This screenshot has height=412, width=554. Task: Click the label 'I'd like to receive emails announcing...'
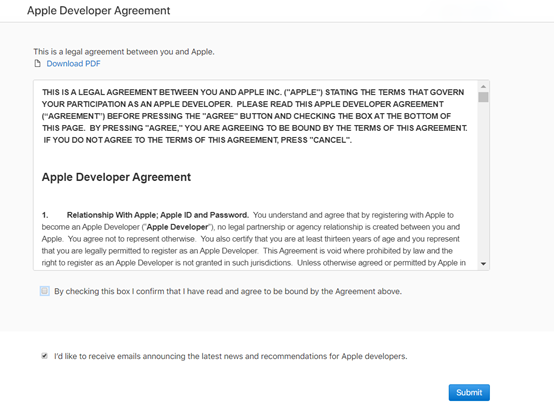pos(230,356)
